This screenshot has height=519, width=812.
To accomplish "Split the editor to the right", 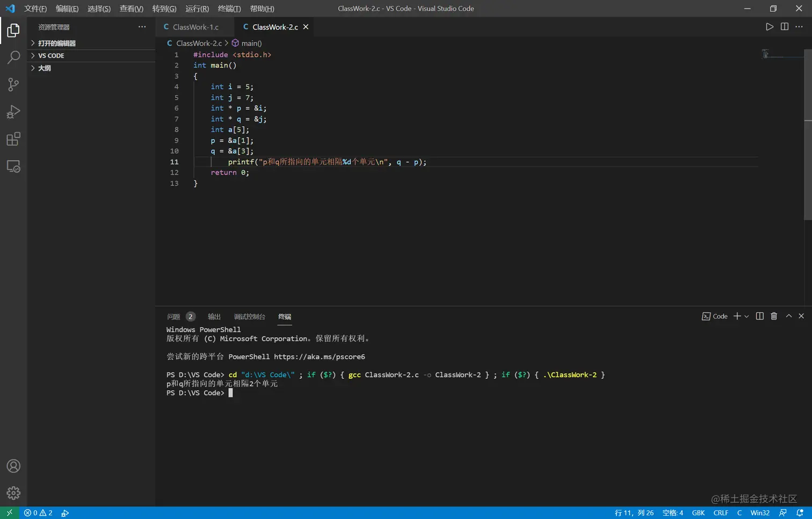I will coord(785,27).
